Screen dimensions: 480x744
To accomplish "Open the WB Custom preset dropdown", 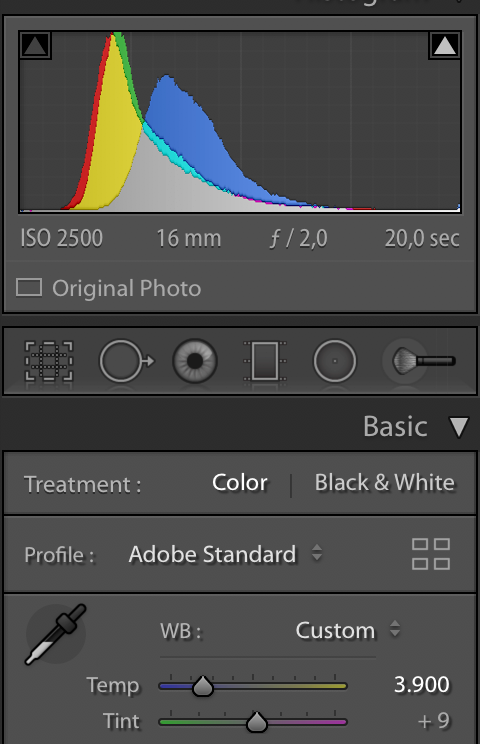I will (x=348, y=631).
